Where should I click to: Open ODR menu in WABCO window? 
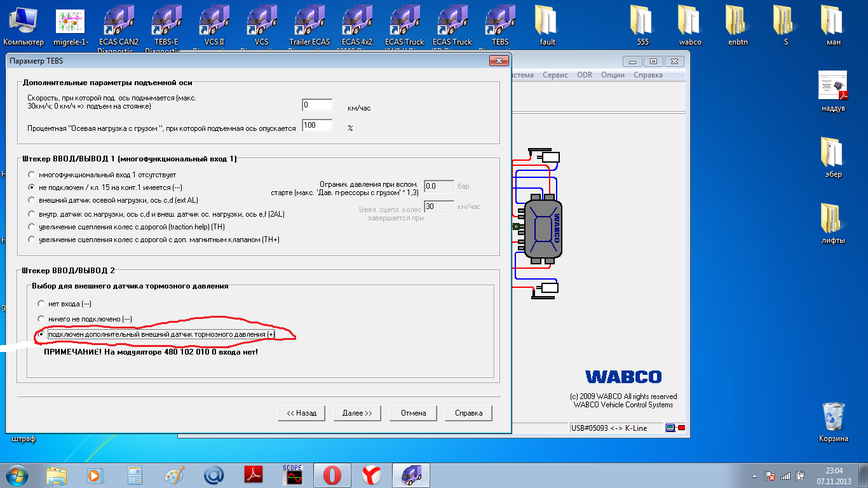tap(585, 75)
